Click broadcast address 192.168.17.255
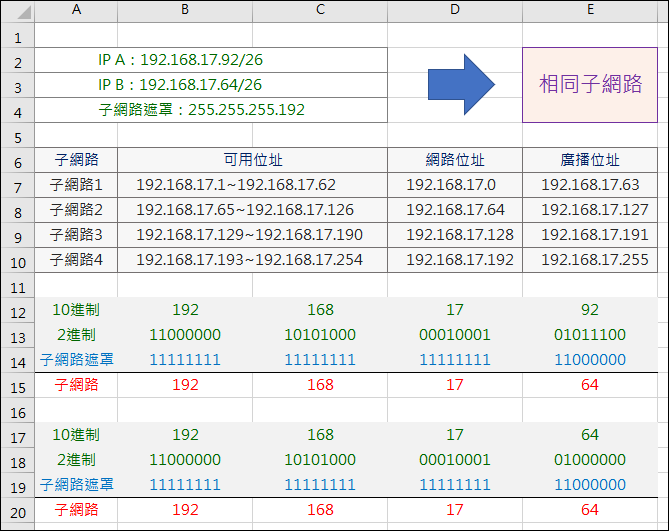669x531 pixels. click(x=590, y=260)
